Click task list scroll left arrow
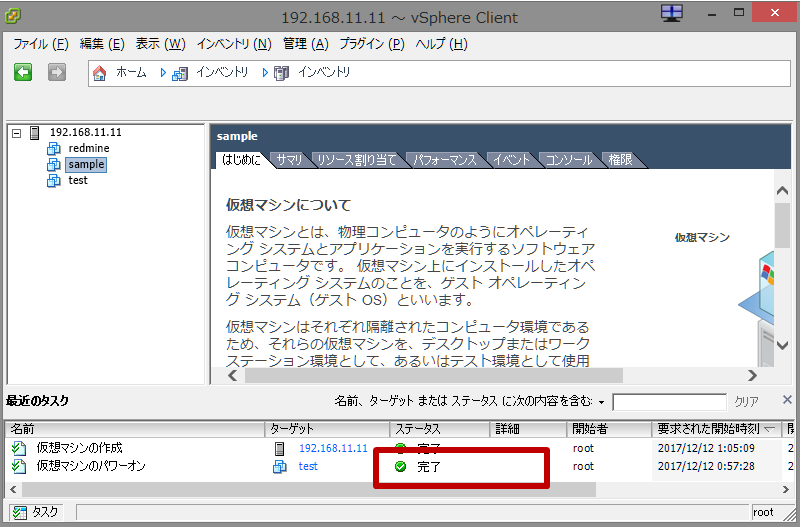 point(13,490)
